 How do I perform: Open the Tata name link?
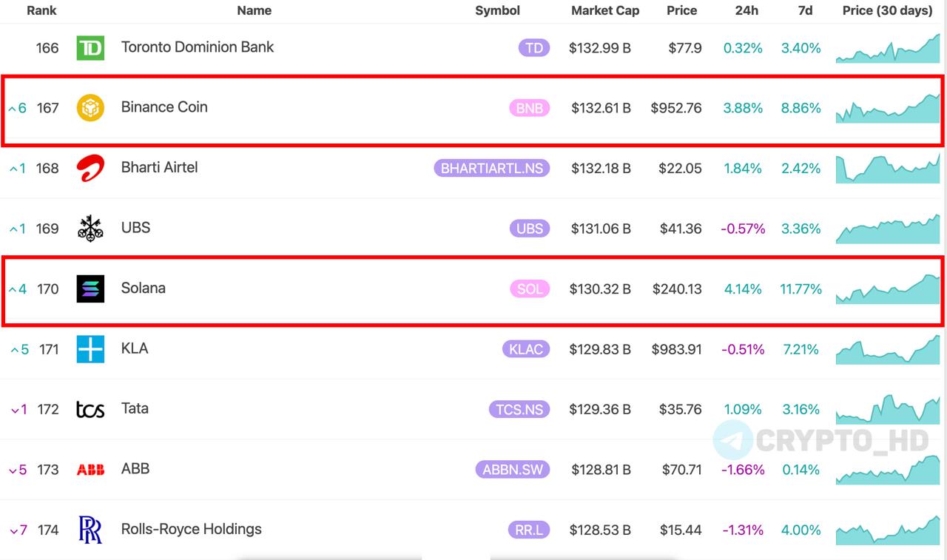[x=135, y=408]
